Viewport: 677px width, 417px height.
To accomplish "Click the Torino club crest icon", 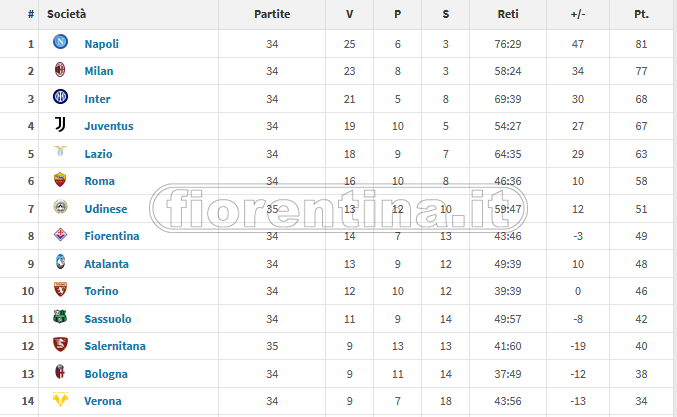I will [x=60, y=291].
